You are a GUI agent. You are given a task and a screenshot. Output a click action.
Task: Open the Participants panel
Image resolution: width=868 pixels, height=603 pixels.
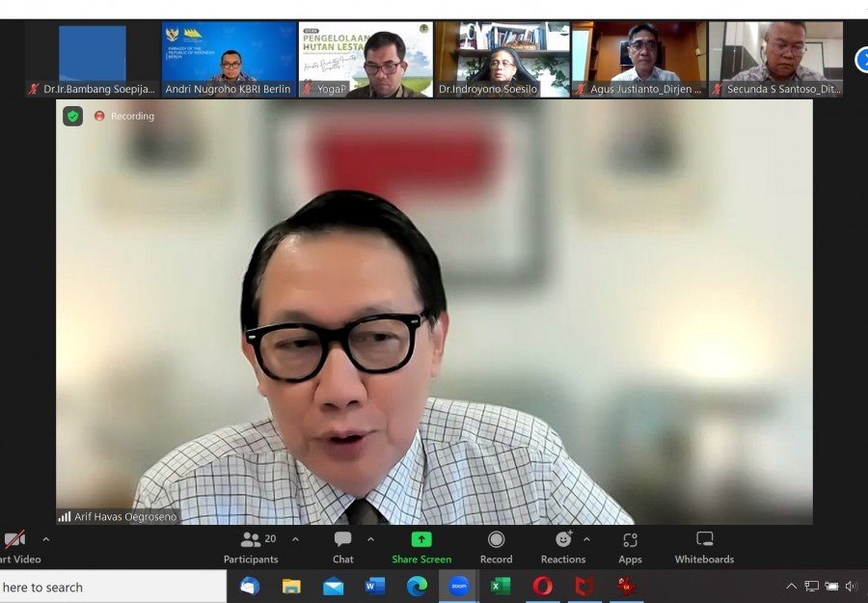coord(251,546)
